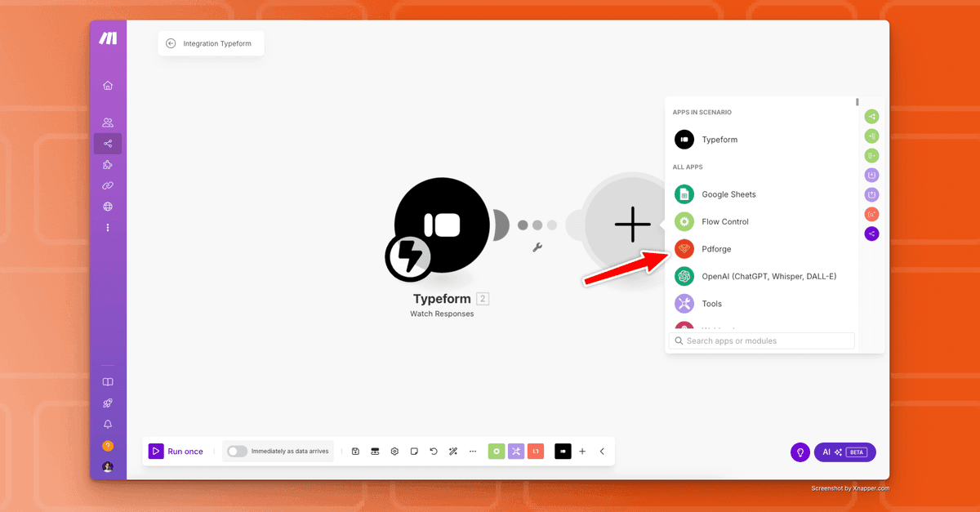Collapse the toolbar favorites with left chevron
Image resolution: width=980 pixels, height=512 pixels.
[602, 451]
